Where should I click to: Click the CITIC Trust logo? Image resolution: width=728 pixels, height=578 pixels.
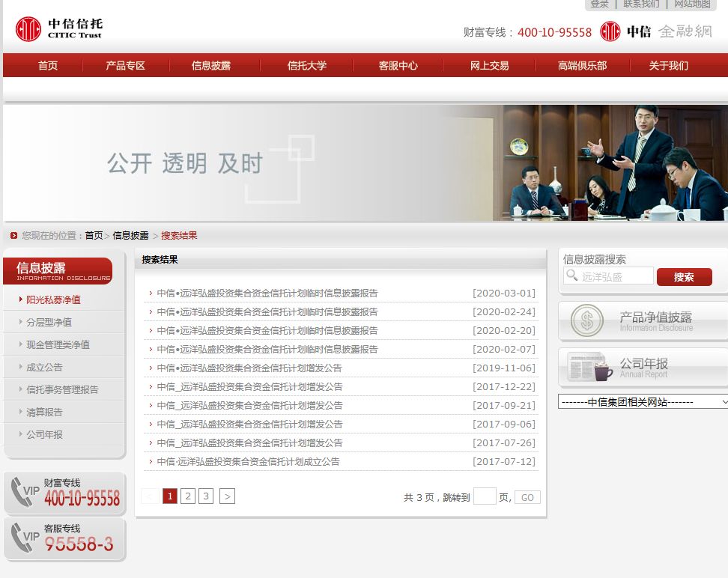tap(58, 29)
